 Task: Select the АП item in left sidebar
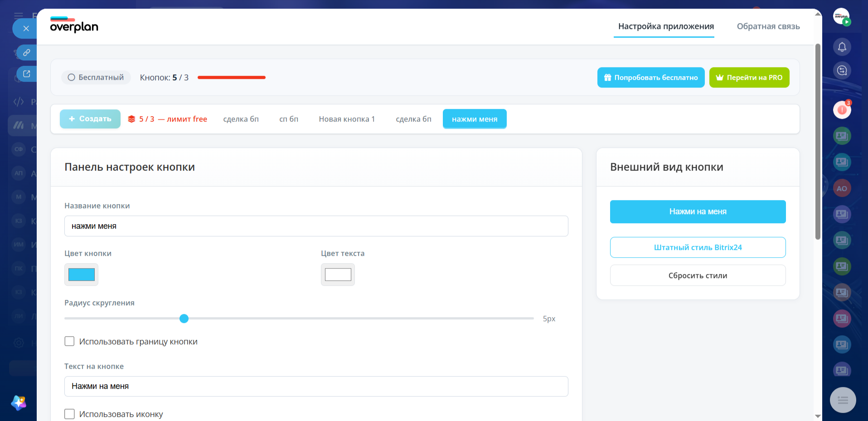pyautogui.click(x=19, y=173)
